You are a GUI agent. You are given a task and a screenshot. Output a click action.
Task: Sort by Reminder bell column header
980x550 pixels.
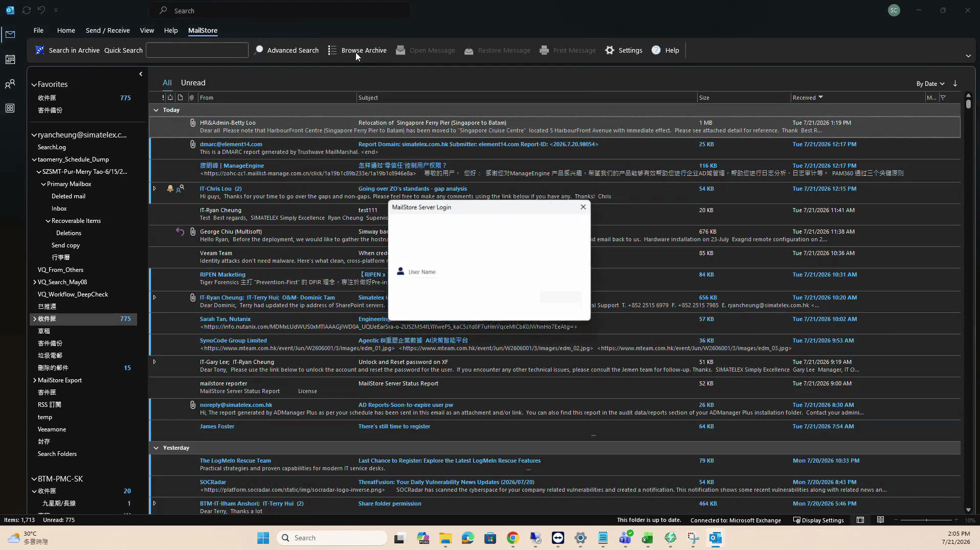pos(170,98)
